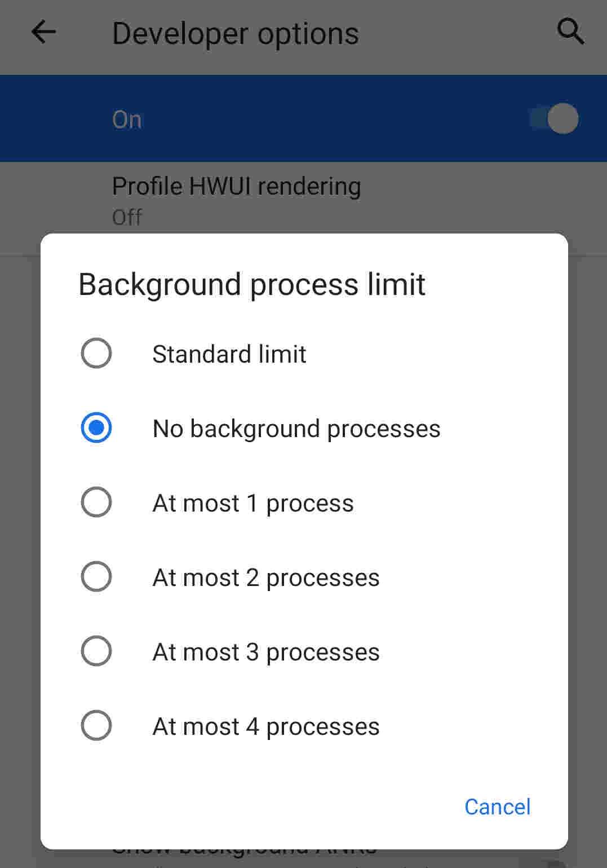This screenshot has width=607, height=868.
Task: Select At most 1 process limit
Action: (x=96, y=502)
